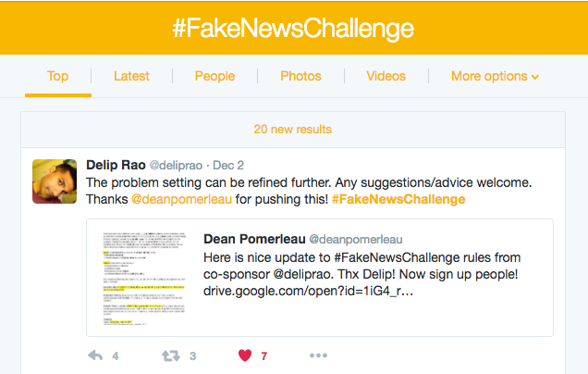Switch to the Latest tab
588x374 pixels.
point(131,76)
